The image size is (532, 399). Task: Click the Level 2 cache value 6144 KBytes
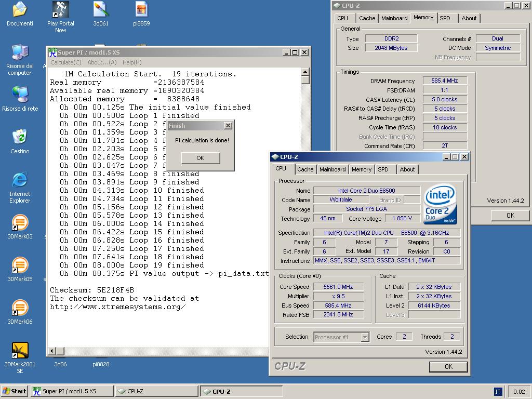pos(434,305)
